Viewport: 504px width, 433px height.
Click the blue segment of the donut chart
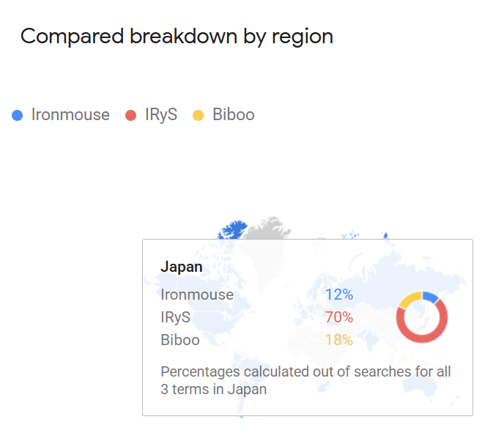[431, 297]
